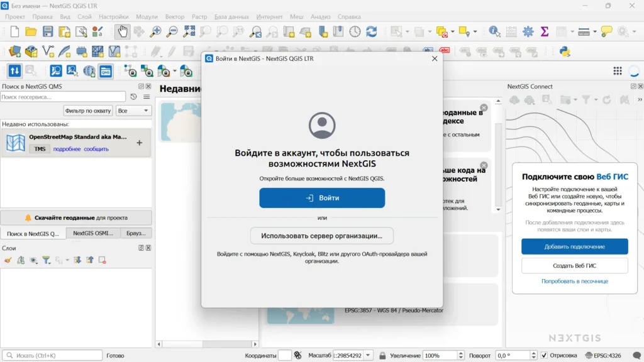Activate the Zoom Out magnifier tool
The image size is (644, 362).
coord(172,31)
